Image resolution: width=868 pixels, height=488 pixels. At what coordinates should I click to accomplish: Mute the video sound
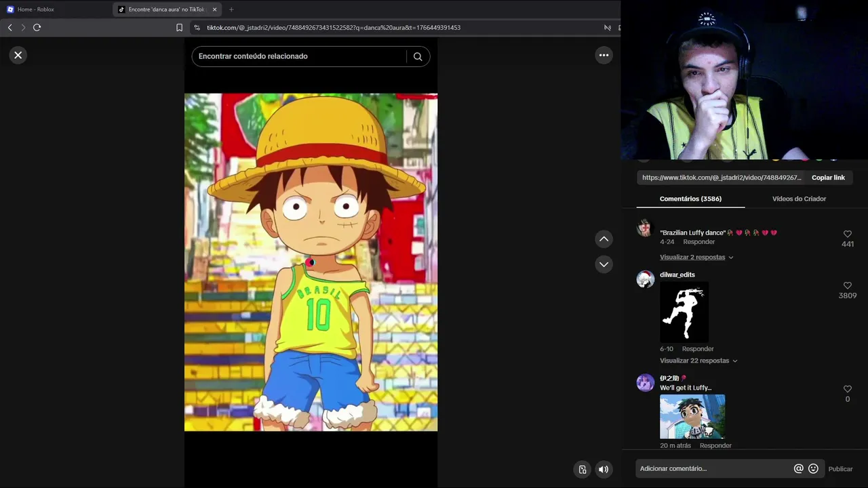(x=603, y=469)
